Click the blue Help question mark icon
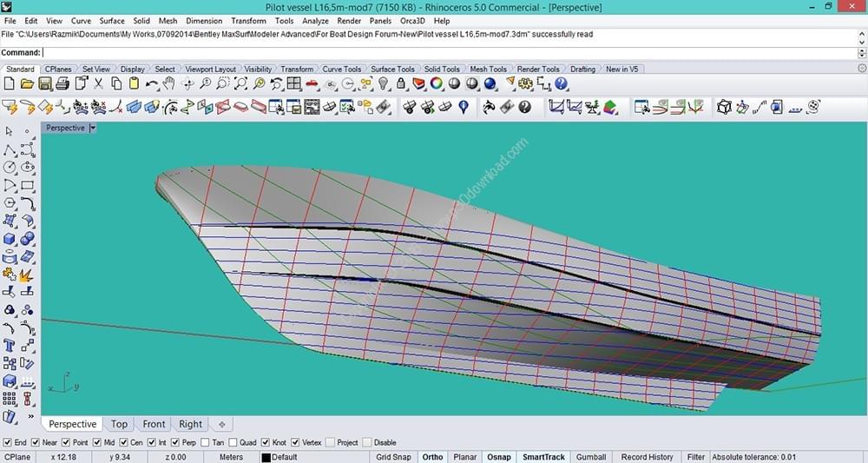Screen dimensions: 868x463 tap(561, 83)
